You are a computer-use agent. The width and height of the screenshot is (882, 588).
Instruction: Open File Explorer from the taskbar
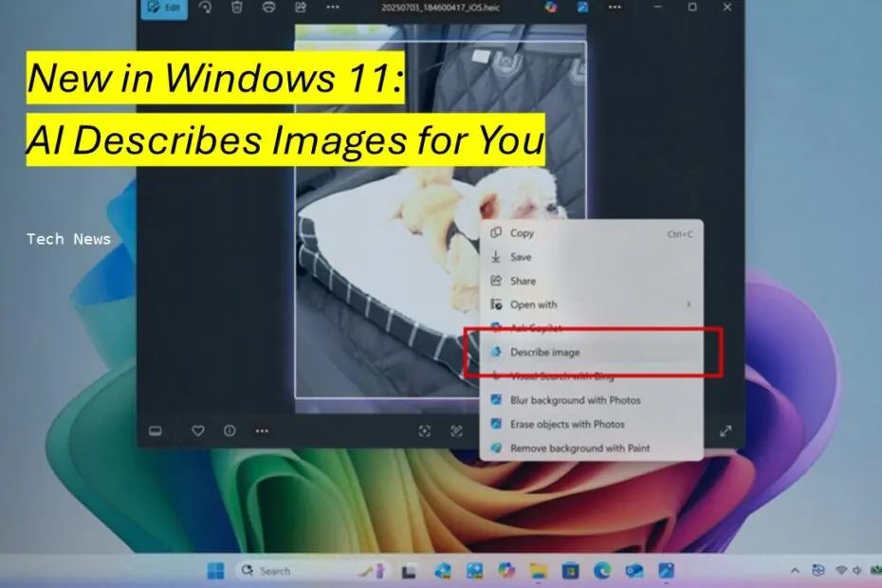tap(539, 571)
